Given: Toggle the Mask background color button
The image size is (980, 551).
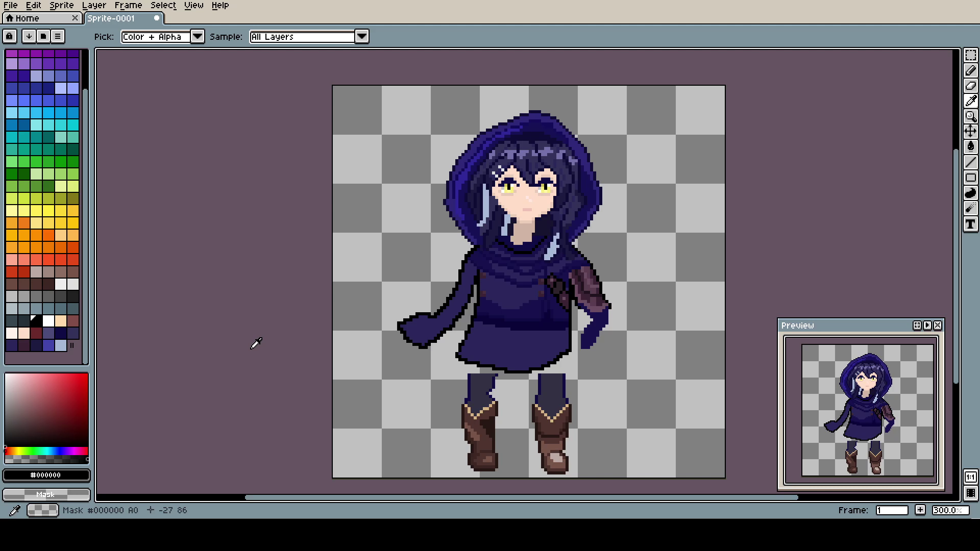Looking at the screenshot, I should coord(46,494).
